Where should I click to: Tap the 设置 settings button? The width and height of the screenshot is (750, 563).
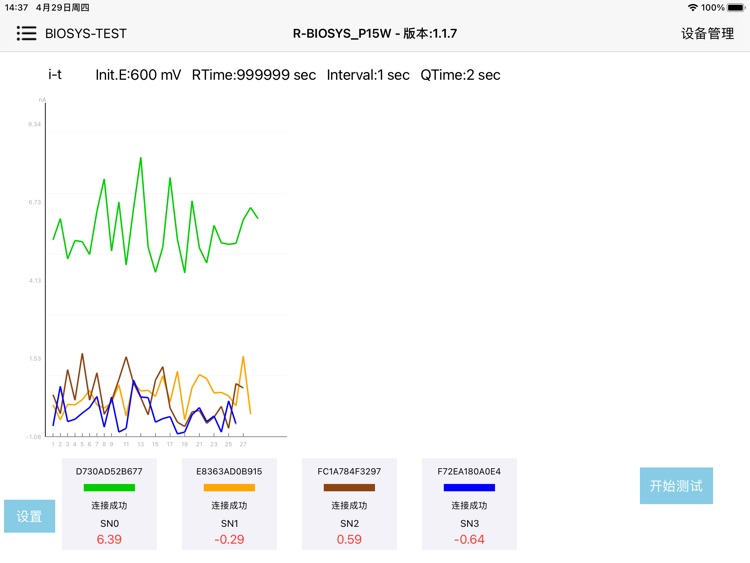(30, 516)
